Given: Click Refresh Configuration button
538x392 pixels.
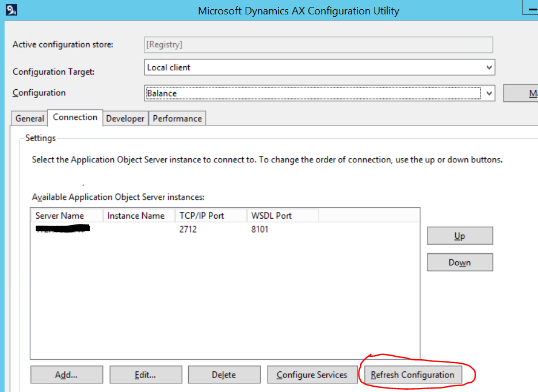Looking at the screenshot, I should (x=413, y=375).
